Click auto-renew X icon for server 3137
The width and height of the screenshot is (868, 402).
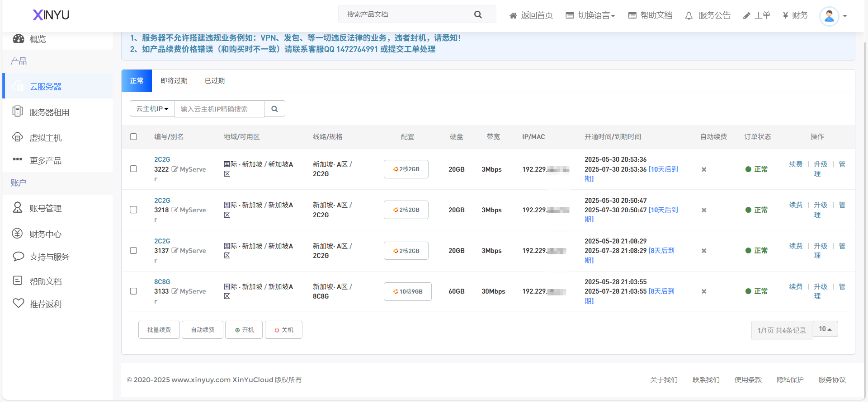pos(704,251)
